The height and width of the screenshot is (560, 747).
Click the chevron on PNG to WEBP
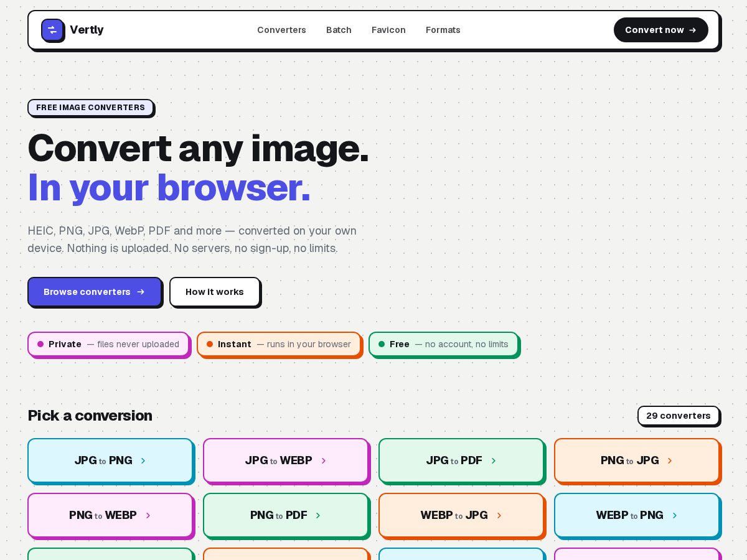(148, 515)
